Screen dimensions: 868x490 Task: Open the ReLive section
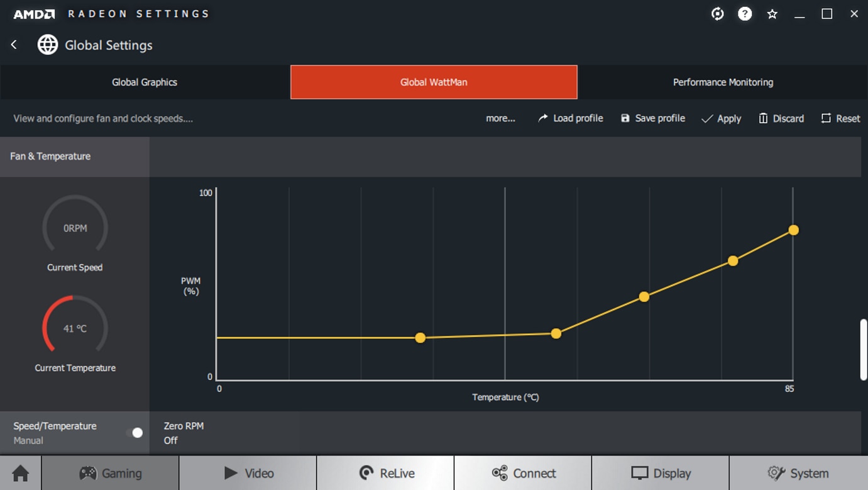pyautogui.click(x=385, y=473)
